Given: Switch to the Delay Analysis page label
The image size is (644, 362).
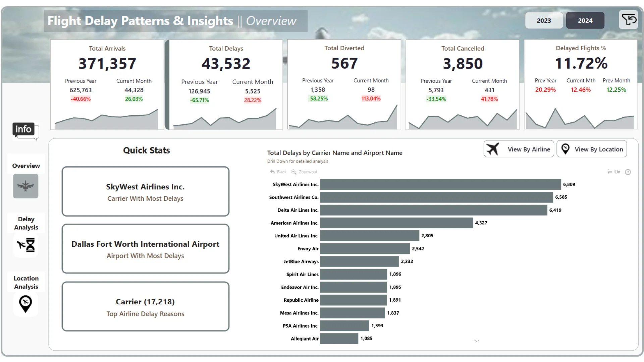Looking at the screenshot, I should pyautogui.click(x=26, y=223).
